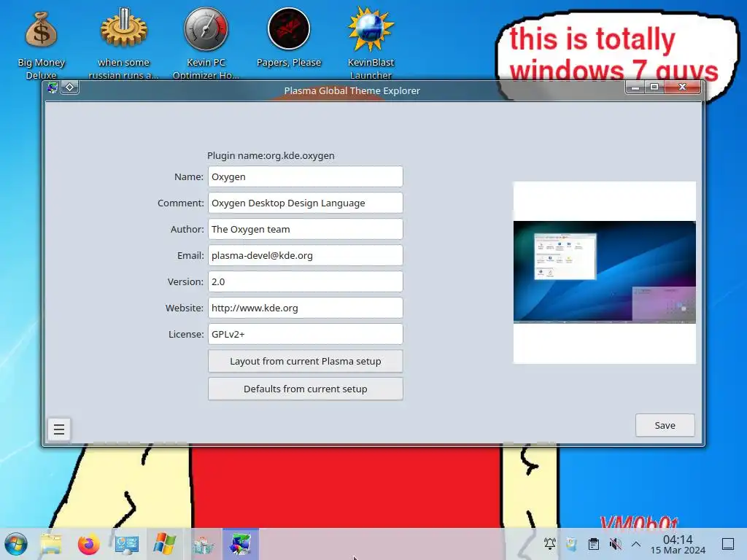Open the Papers, Please desktop icon

(289, 38)
